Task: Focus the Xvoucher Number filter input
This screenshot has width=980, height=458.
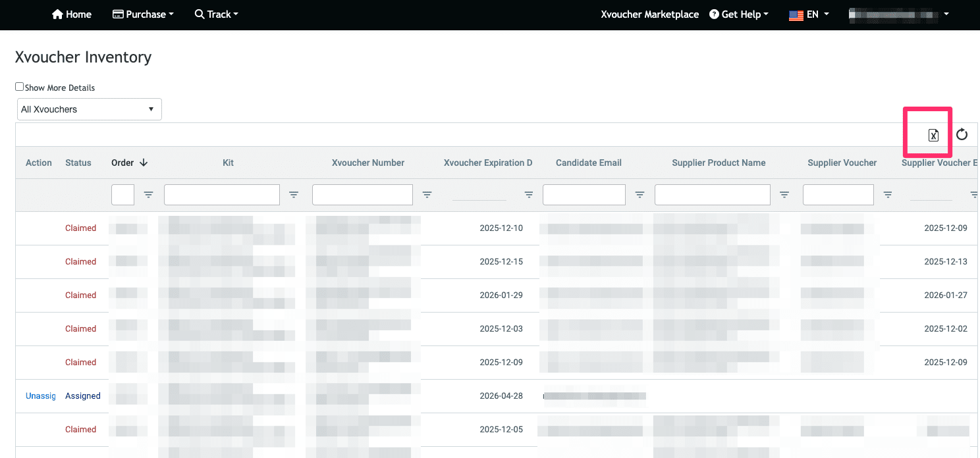Action: pyautogui.click(x=362, y=195)
